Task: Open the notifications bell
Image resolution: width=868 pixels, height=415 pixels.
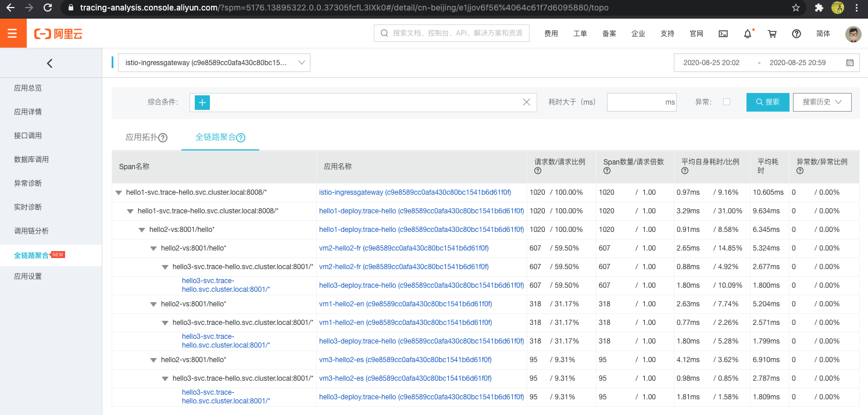Action: click(x=748, y=34)
